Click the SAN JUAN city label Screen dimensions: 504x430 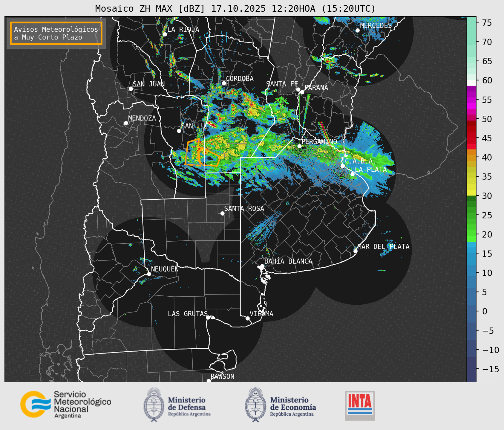click(x=148, y=84)
